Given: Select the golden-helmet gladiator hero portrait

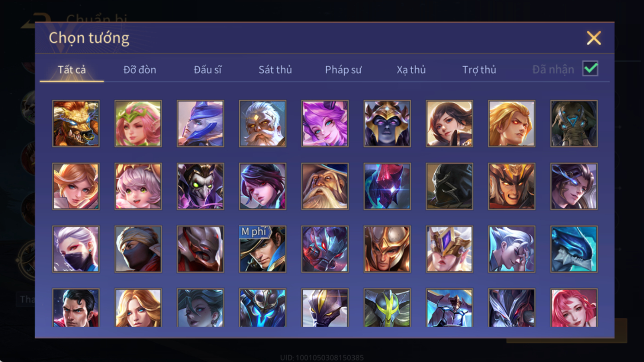Looking at the screenshot, I should tap(387, 249).
